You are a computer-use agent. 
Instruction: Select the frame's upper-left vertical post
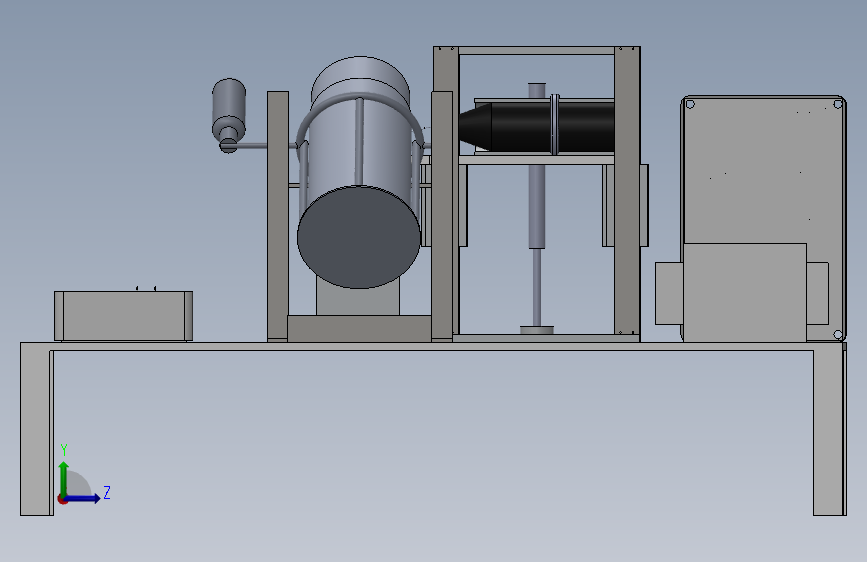[x=446, y=69]
